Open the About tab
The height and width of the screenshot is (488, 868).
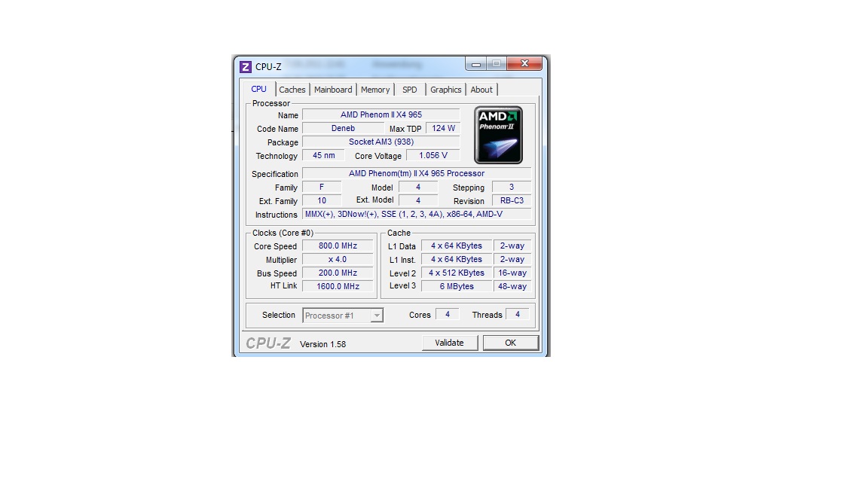(481, 90)
